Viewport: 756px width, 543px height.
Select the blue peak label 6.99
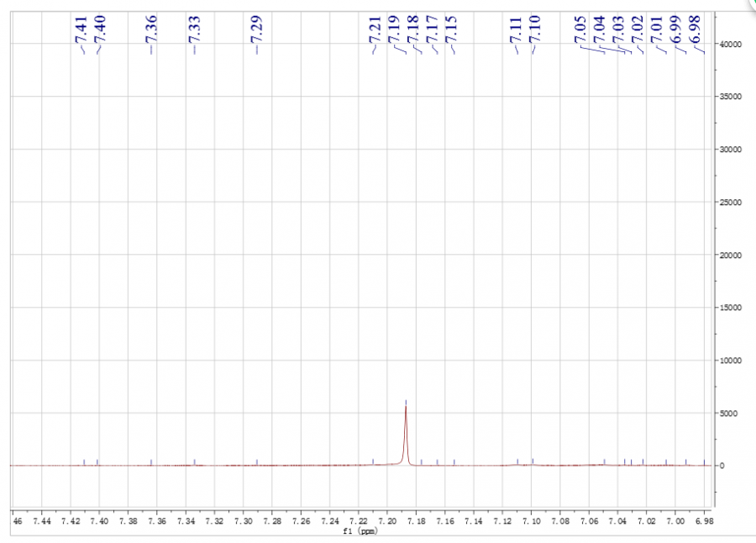675,30
